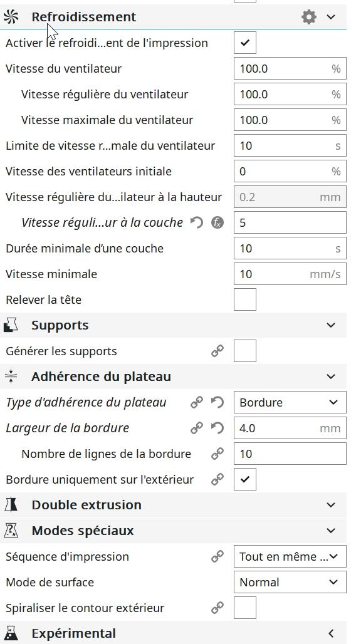This screenshot has height=644, width=351.
Task: Tick the Générer les supports checkbox
Action: point(245,351)
